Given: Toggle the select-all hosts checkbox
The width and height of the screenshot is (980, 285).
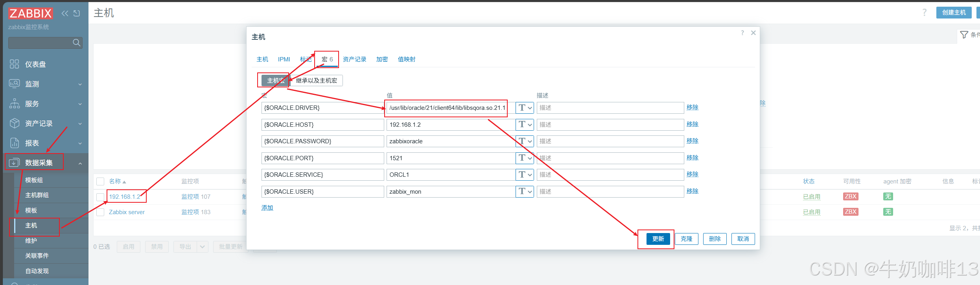Looking at the screenshot, I should click(100, 181).
